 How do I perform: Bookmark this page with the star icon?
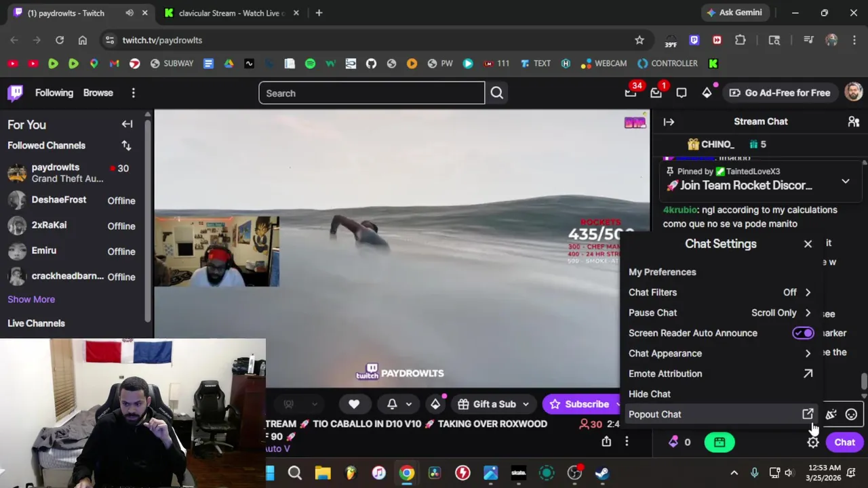pos(639,40)
